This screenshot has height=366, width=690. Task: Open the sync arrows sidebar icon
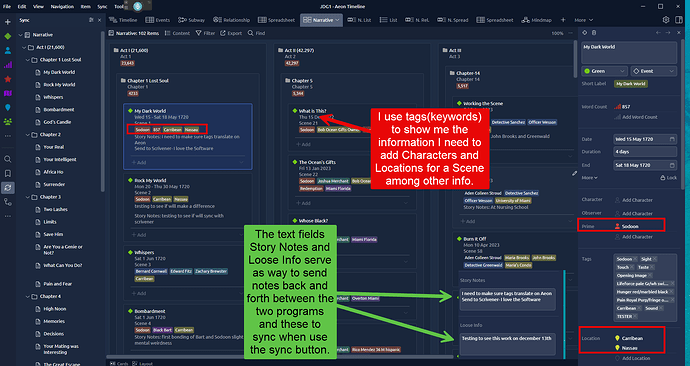point(7,187)
